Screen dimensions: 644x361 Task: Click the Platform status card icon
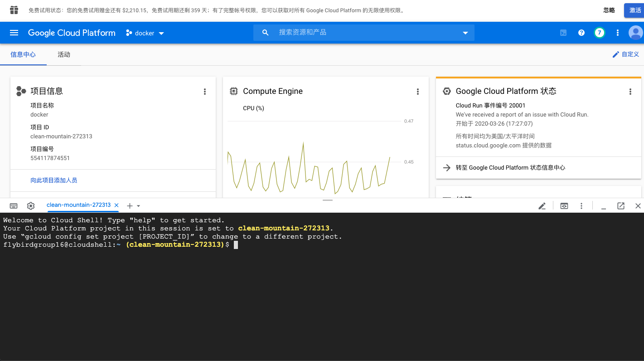coord(447,91)
